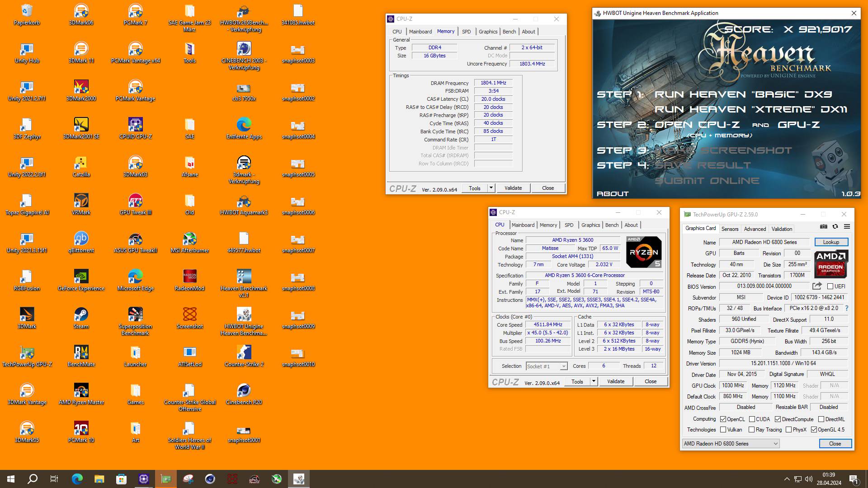Open VRMark desktop shortcut

(x=81, y=204)
